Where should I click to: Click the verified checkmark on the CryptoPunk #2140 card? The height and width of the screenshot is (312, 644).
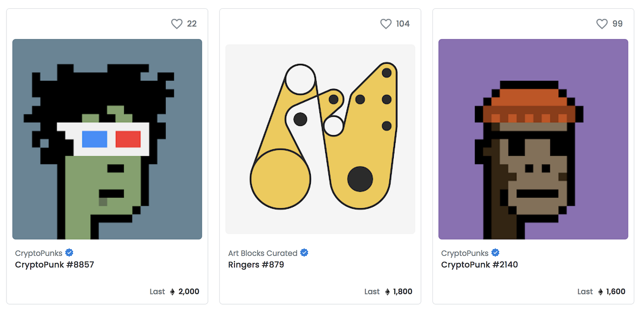point(495,253)
